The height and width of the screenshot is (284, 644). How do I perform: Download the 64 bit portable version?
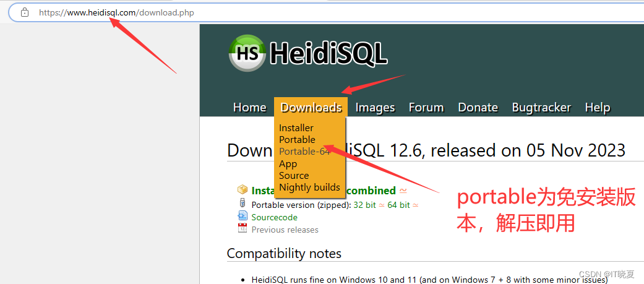398,205
